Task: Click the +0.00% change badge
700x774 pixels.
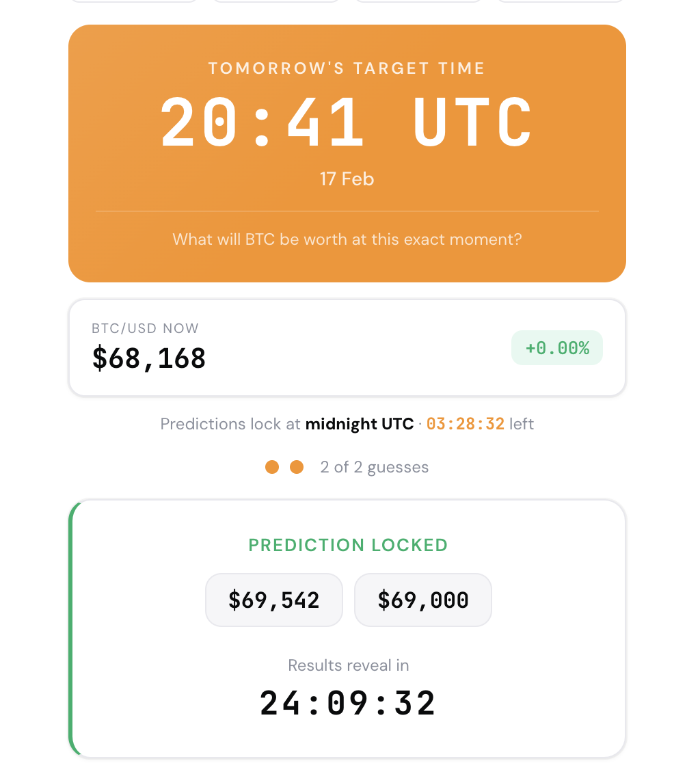Action: [556, 347]
